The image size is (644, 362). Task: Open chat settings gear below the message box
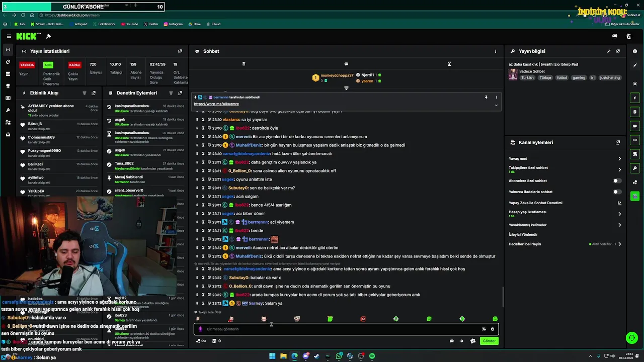pos(462,341)
